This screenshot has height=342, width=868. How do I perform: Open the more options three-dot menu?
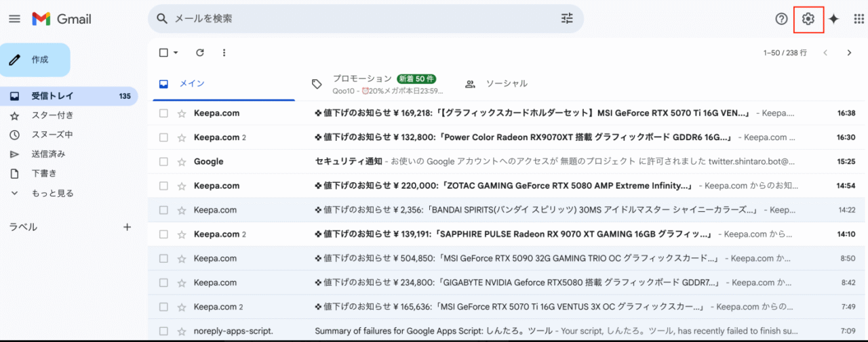coord(224,52)
